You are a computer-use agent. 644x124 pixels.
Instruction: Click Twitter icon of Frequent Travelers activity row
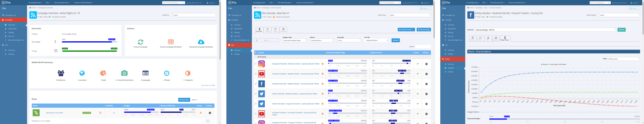(262, 104)
